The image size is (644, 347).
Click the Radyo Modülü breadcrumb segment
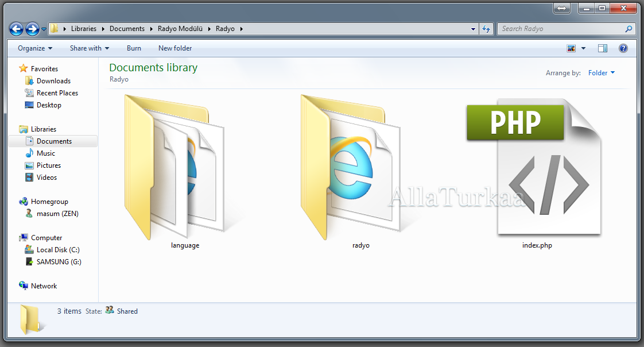point(180,29)
